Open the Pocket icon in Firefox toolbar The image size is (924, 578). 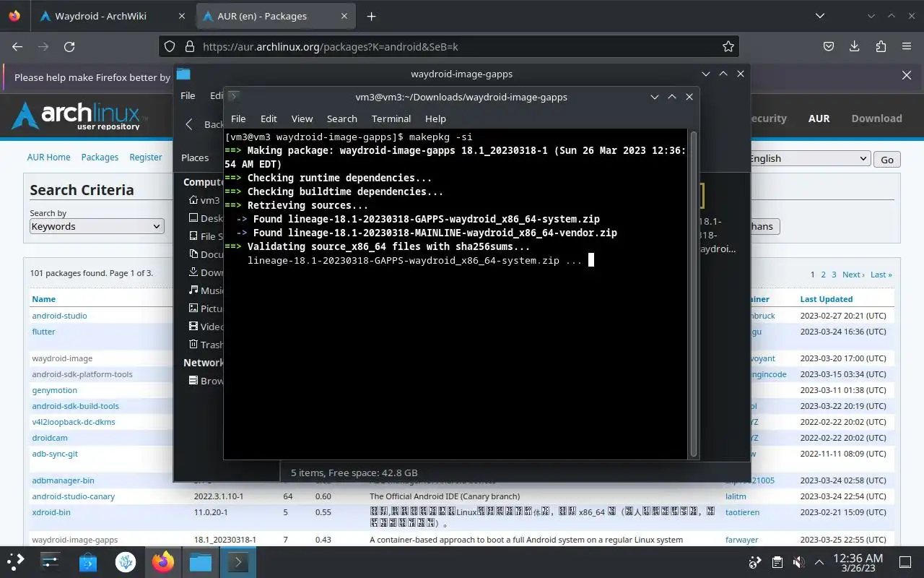829,46
